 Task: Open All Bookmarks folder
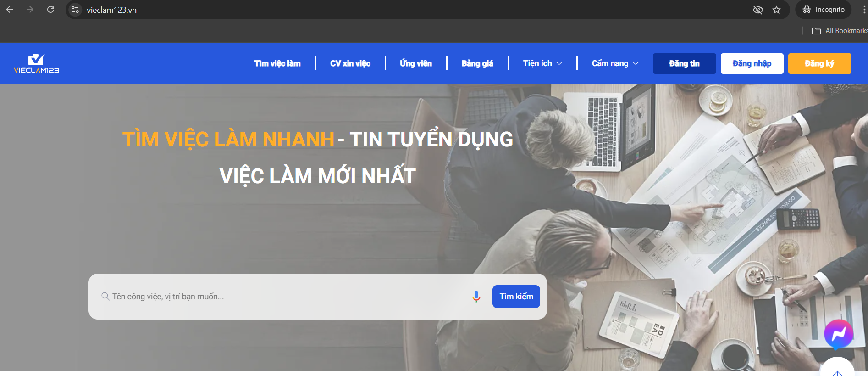[839, 31]
